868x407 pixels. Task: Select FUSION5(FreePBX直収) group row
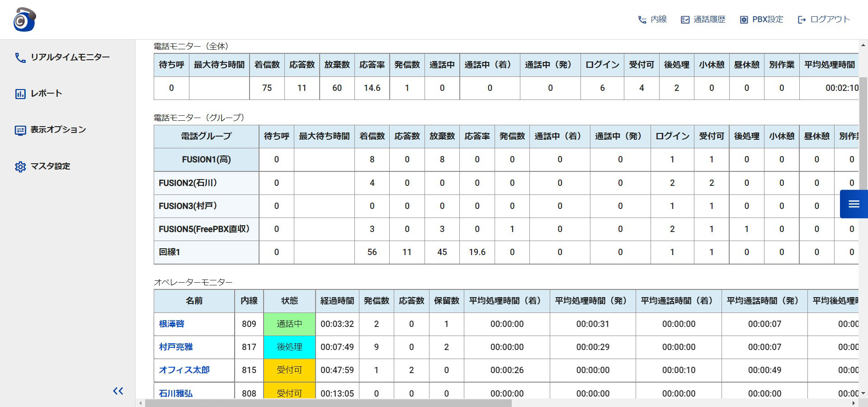pyautogui.click(x=206, y=229)
